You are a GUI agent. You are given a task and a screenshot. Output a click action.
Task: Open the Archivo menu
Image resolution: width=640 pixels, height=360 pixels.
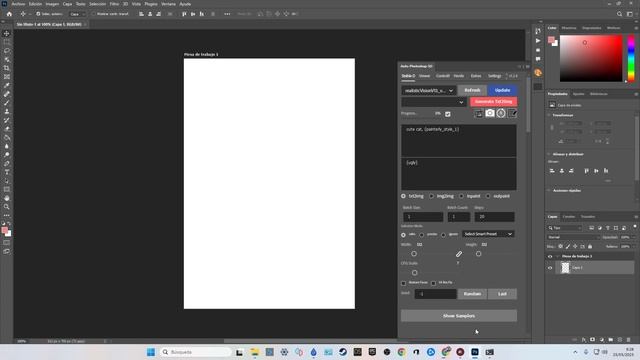tap(18, 4)
